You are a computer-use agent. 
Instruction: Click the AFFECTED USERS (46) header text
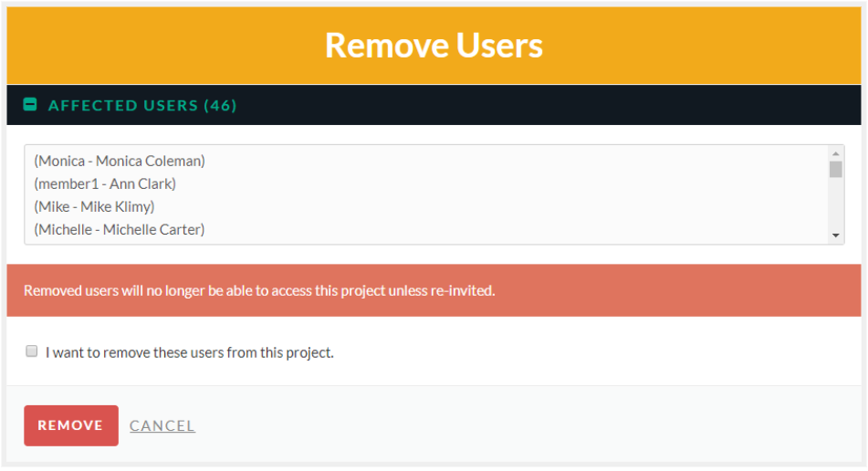click(142, 105)
